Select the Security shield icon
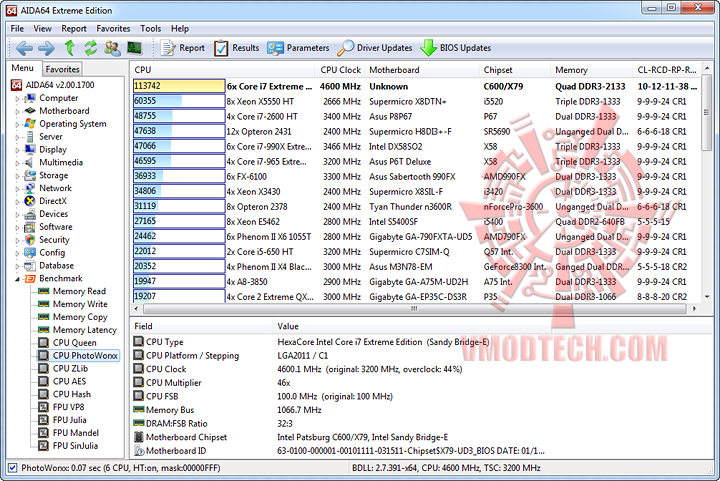Viewport: 720px width, 481px height. (30, 240)
